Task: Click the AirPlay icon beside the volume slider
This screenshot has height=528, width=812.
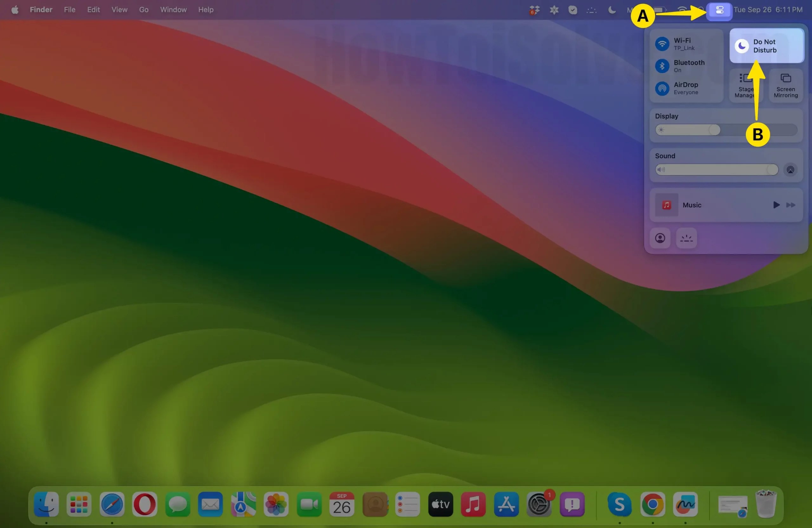Action: [790, 170]
